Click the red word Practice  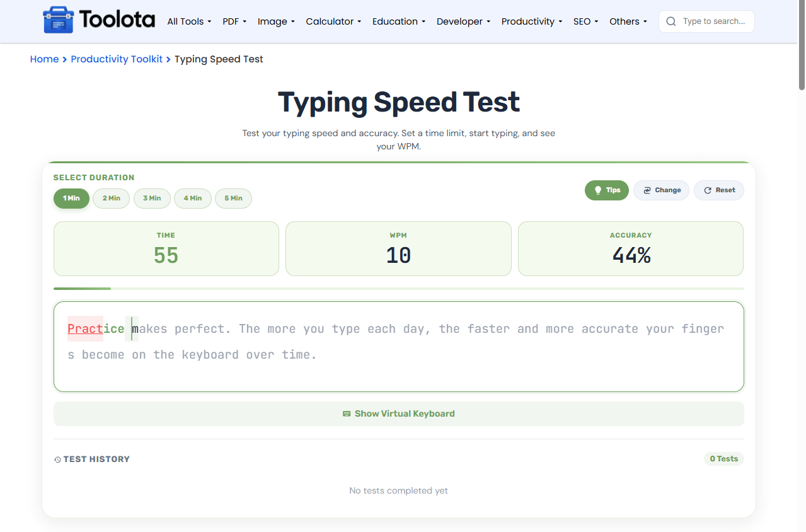pos(96,328)
